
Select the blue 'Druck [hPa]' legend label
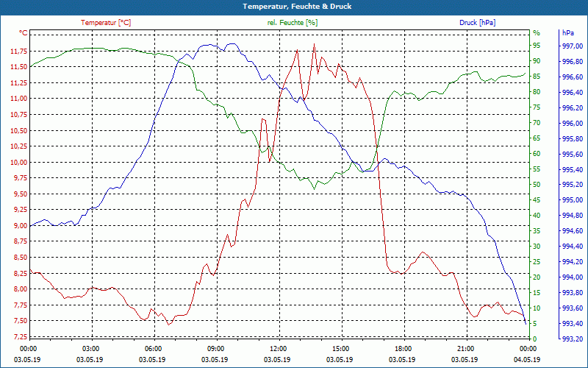477,23
